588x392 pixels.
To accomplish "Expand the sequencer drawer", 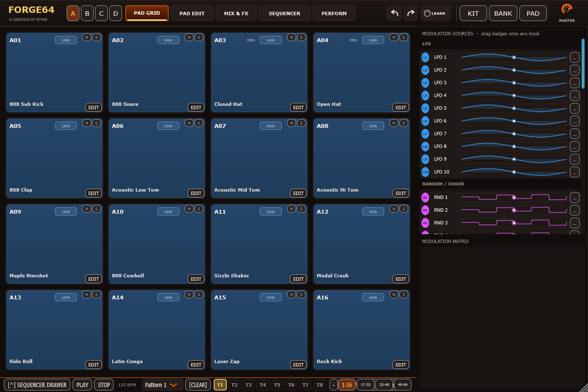I will click(37, 385).
